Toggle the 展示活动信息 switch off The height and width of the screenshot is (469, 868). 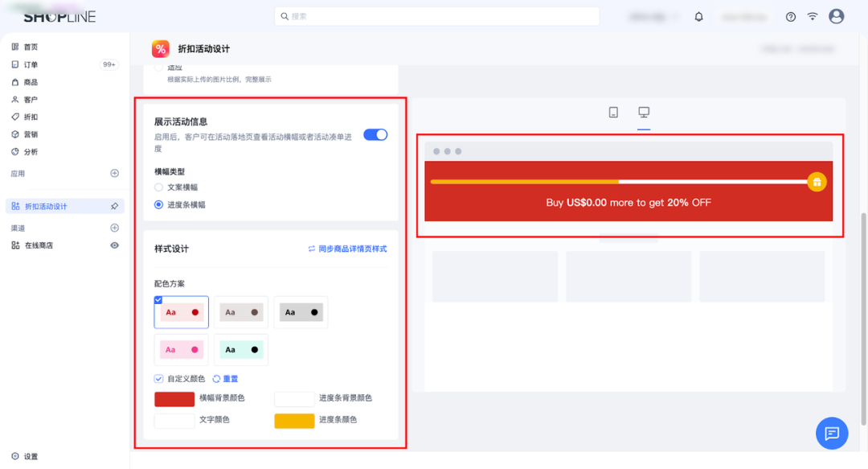(375, 134)
